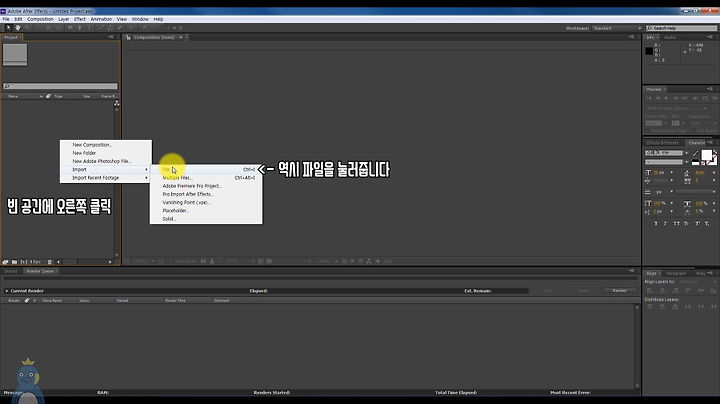This screenshot has width=720, height=404.
Task: Open the Composition (none) viewer dropdown
Action: click(181, 37)
